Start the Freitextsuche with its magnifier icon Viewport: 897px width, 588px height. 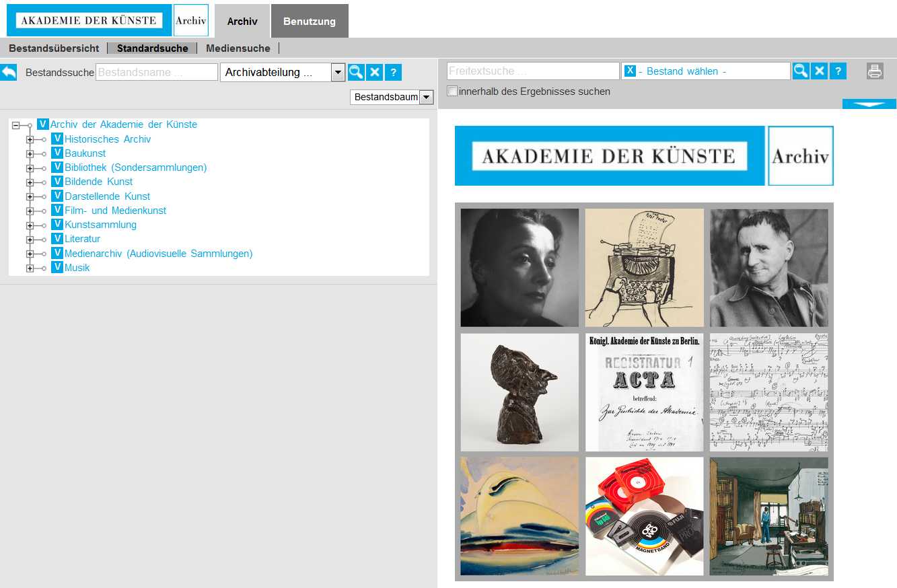point(801,71)
